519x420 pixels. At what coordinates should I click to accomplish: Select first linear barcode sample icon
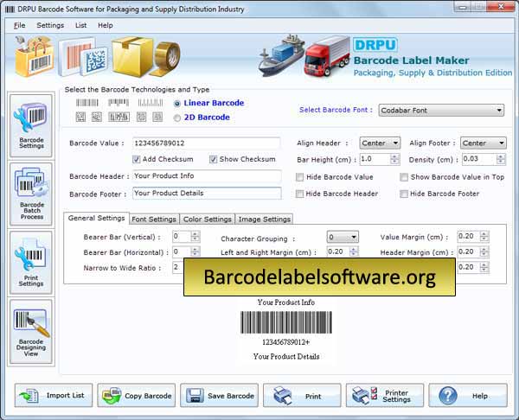87,103
